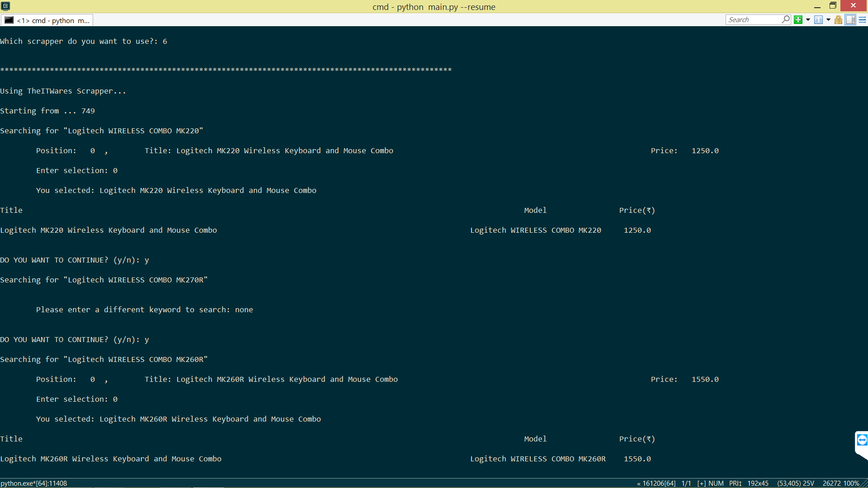The image size is (868, 488).
Task: Create a new console with the green plus icon
Action: tap(798, 20)
